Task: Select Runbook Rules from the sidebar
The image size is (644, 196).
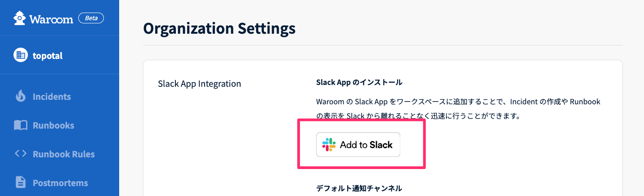Action: 63,154
